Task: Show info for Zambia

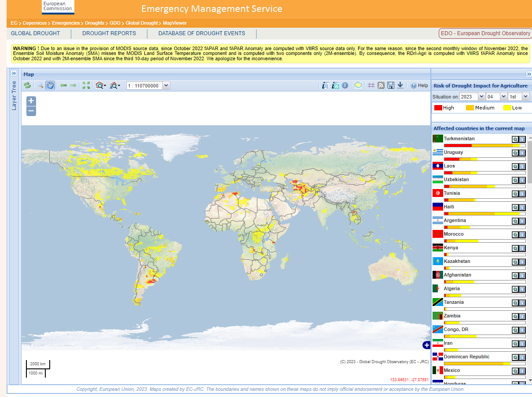Action: 522,317
